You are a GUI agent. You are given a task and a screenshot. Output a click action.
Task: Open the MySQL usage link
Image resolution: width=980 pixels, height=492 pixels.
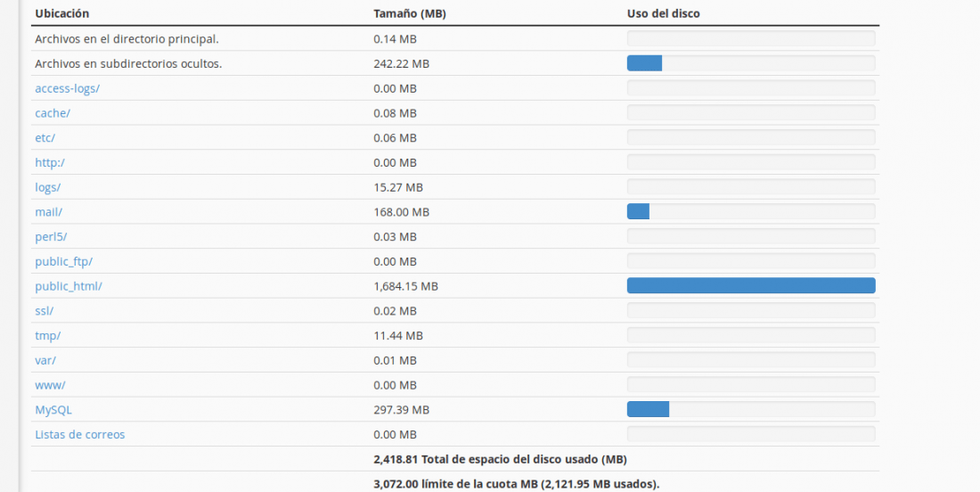53,410
